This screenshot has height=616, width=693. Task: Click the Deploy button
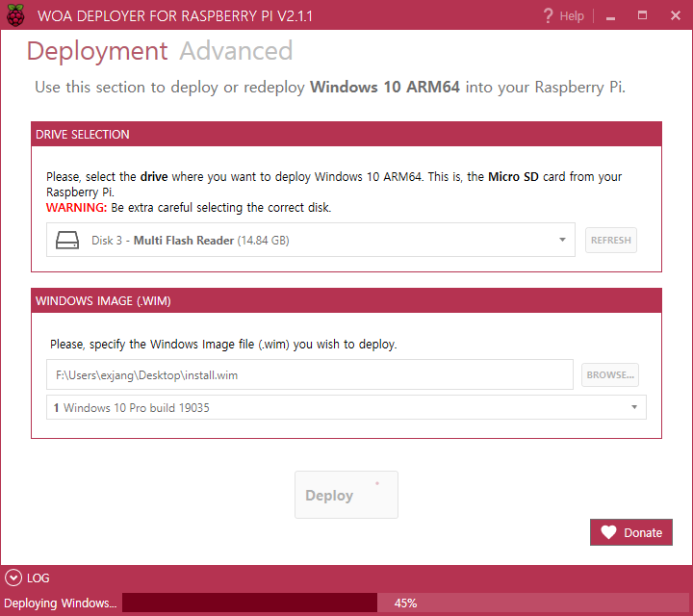coord(346,495)
